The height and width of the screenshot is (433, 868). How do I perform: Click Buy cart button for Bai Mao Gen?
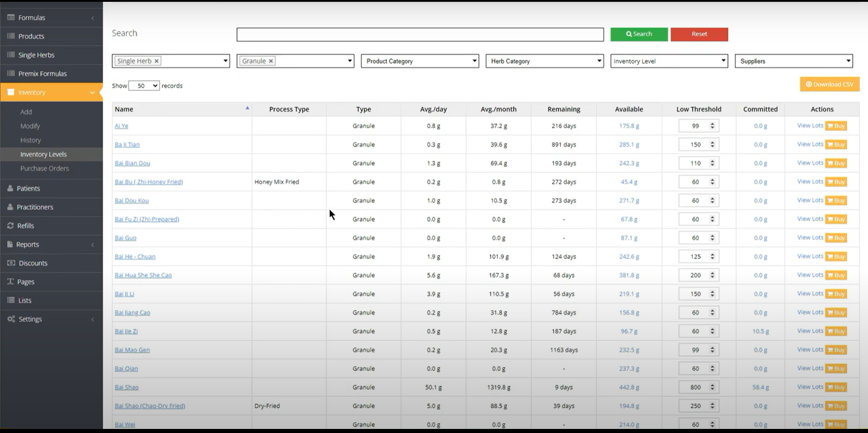click(836, 350)
